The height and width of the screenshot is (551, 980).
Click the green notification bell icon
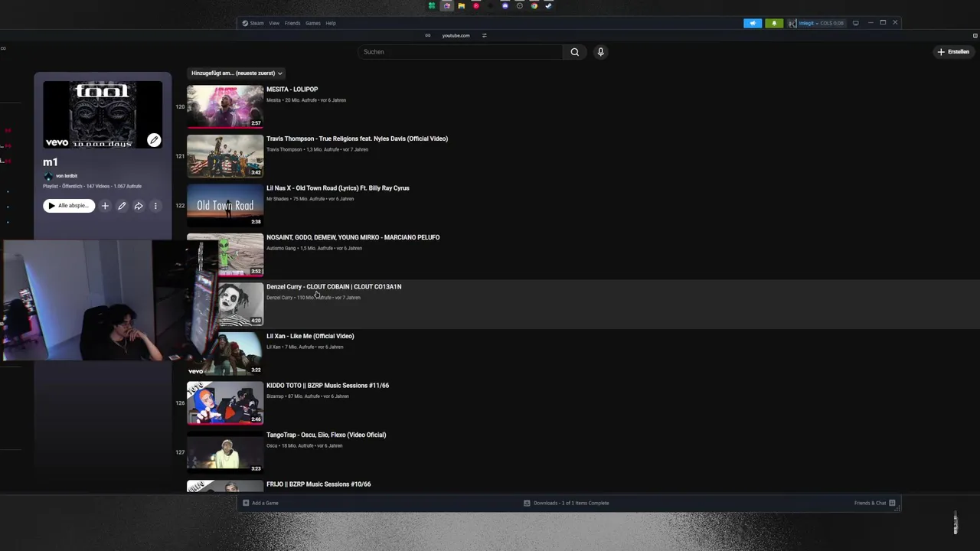774,23
